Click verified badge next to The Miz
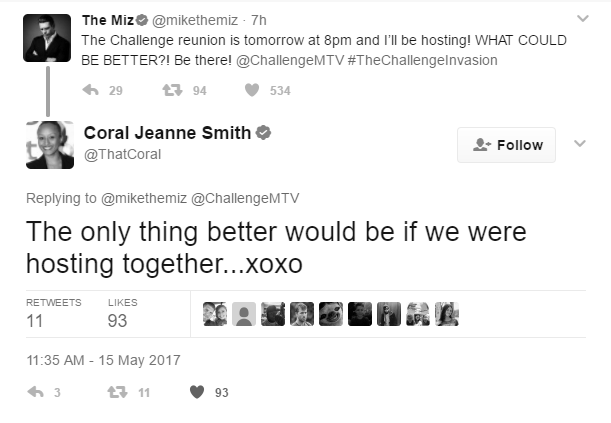 coord(142,20)
